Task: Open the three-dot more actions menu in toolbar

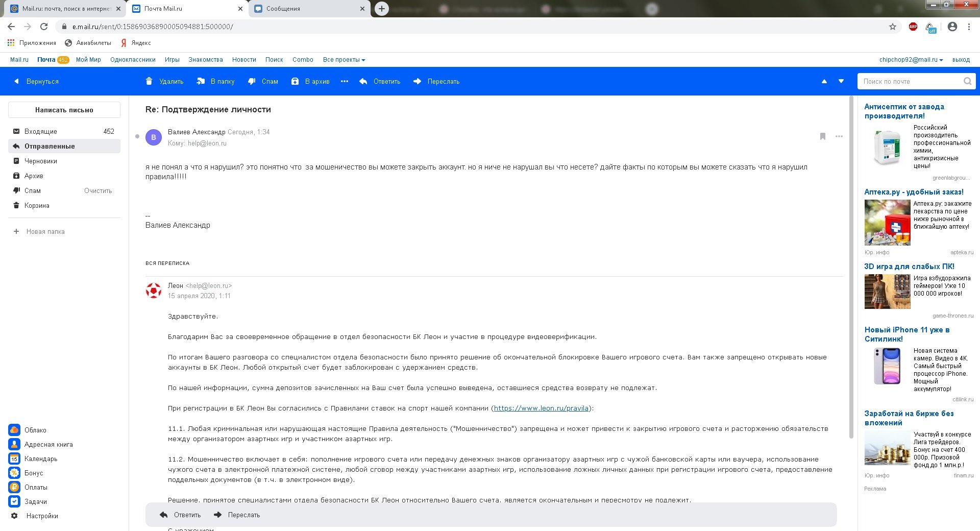Action: click(345, 81)
